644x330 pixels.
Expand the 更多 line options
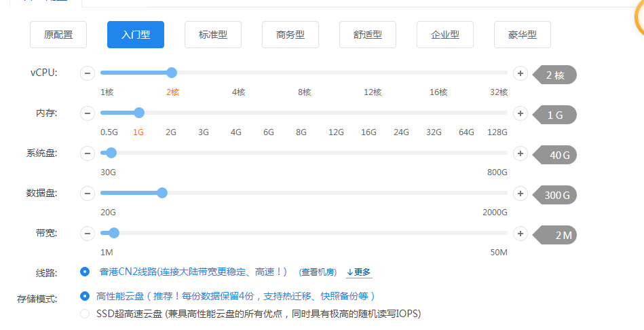[358, 272]
